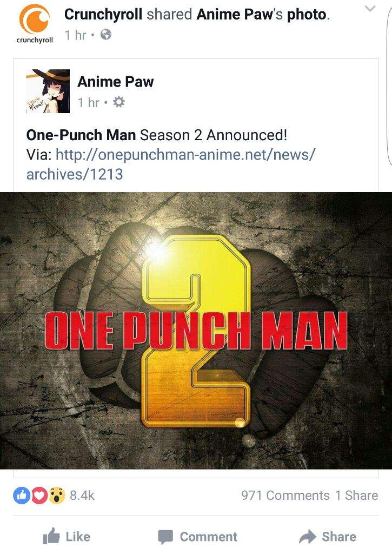Viewport: 392px width, 554px height.
Task: Click the blue thumbs-up reaction icon
Action: [21, 495]
